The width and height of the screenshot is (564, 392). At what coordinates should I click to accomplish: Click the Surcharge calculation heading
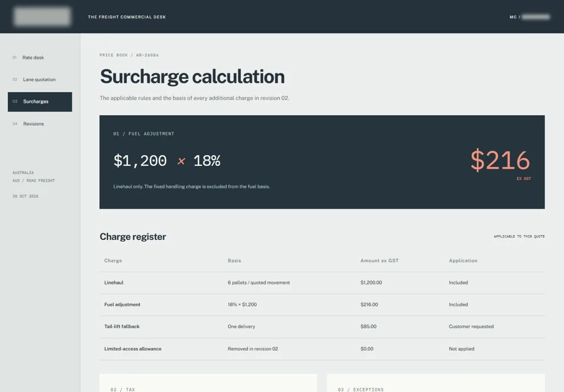pyautogui.click(x=192, y=76)
